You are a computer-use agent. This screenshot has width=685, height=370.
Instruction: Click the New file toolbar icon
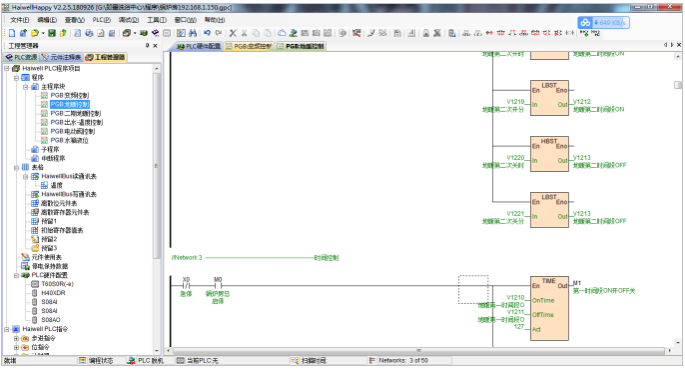(x=12, y=33)
